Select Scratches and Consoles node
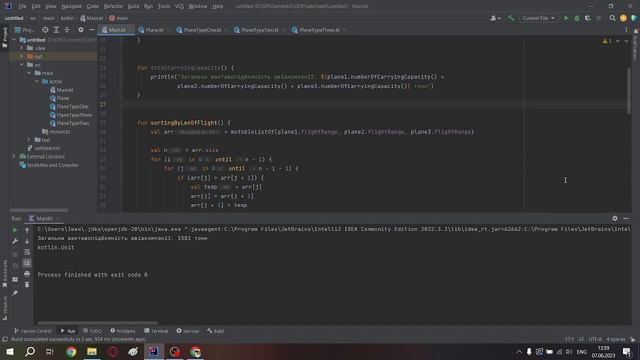 click(49, 165)
